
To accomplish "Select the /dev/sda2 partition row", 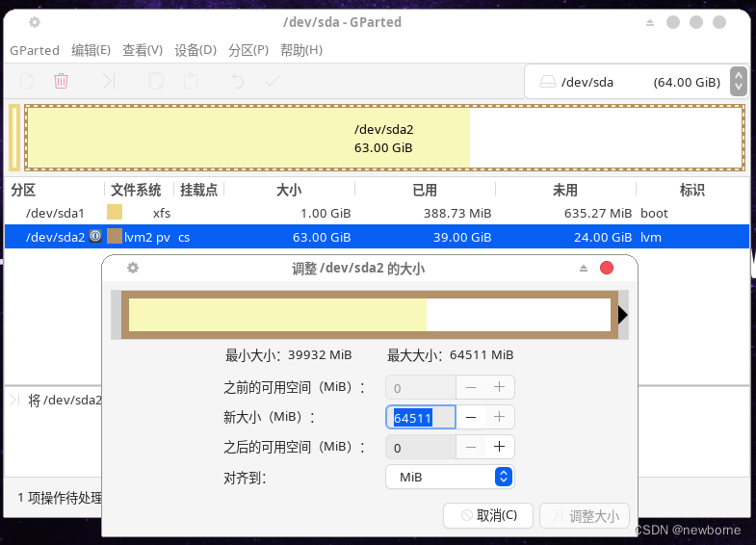I will [377, 237].
